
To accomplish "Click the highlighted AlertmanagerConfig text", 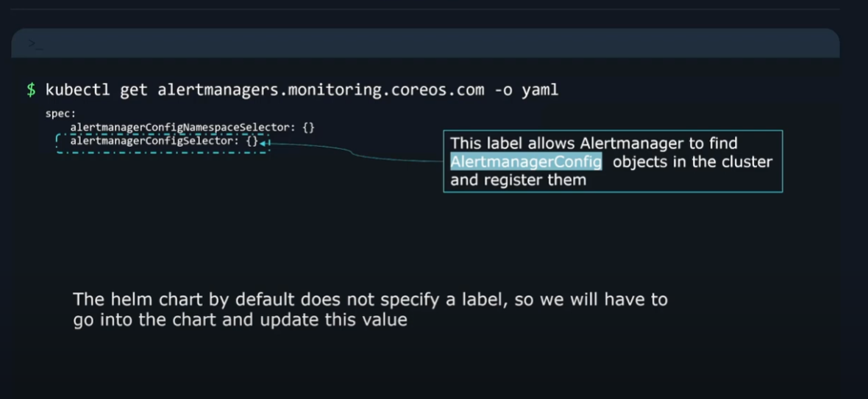I will [526, 162].
